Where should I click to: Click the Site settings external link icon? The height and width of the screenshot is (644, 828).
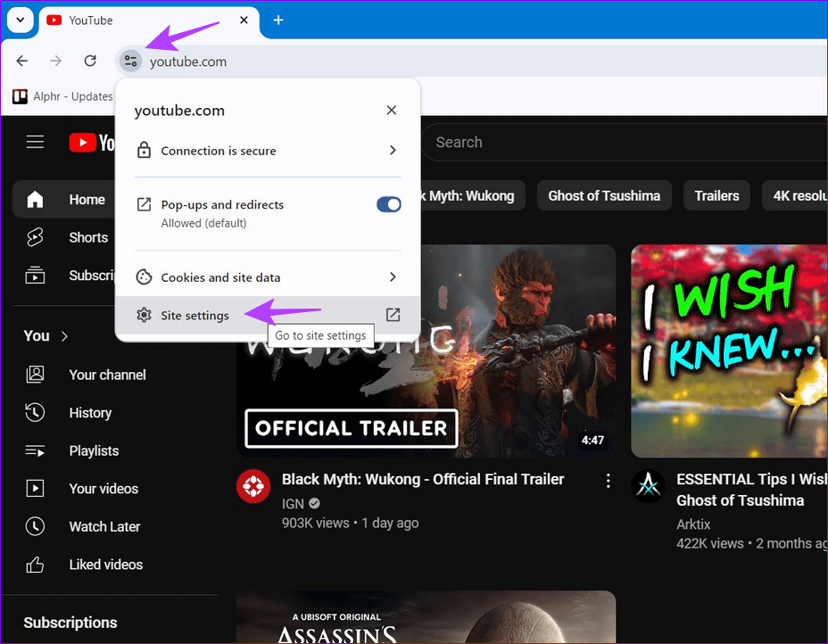(393, 315)
